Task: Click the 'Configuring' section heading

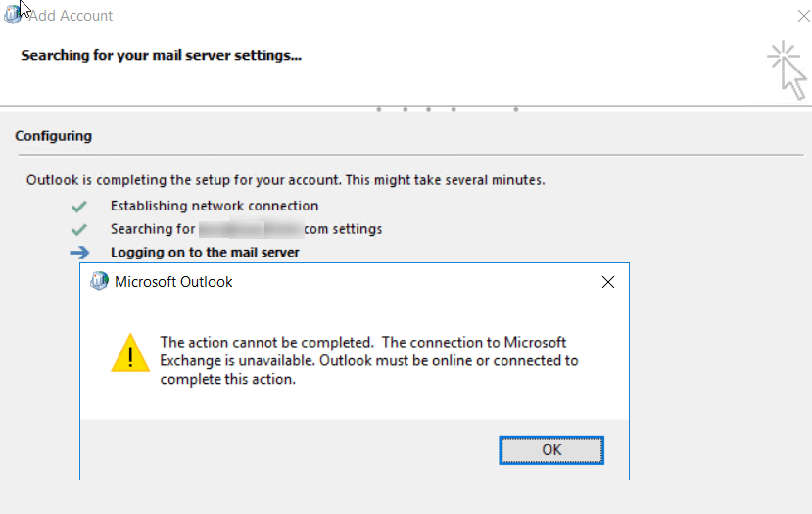Action: [53, 136]
